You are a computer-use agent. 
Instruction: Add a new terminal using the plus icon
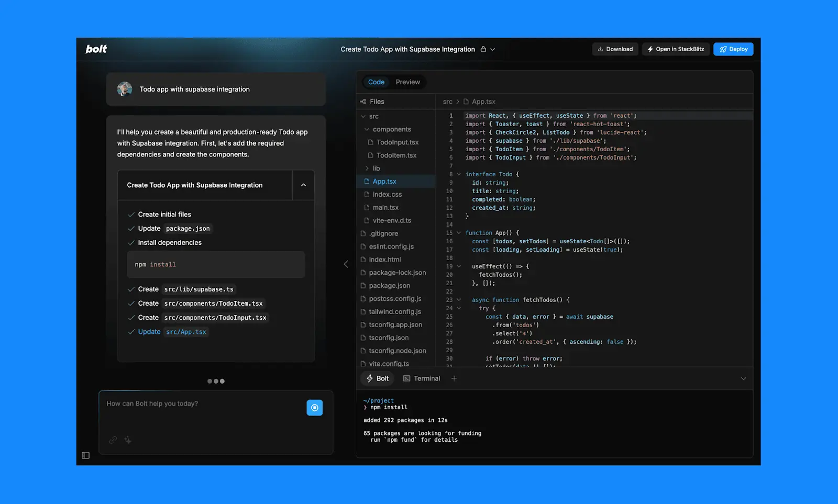click(x=454, y=378)
